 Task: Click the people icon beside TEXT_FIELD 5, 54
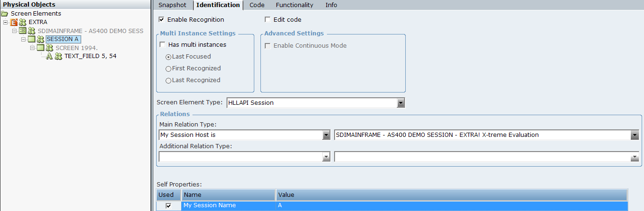[59, 56]
